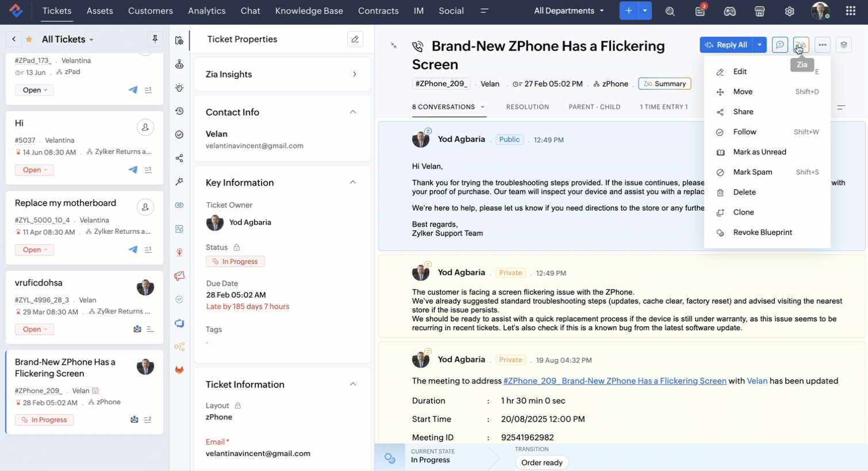
Task: Open the All Tickets view dropdown
Action: click(68, 40)
